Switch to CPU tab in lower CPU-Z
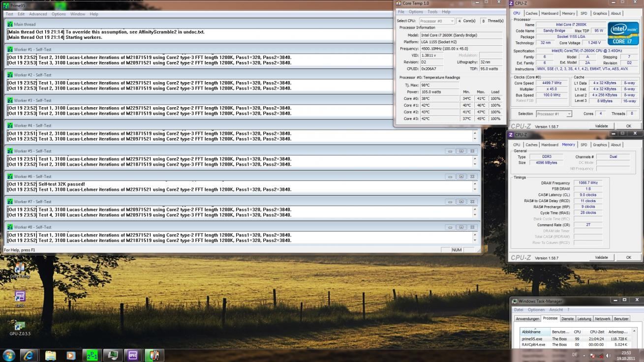644x362 pixels. (x=517, y=145)
